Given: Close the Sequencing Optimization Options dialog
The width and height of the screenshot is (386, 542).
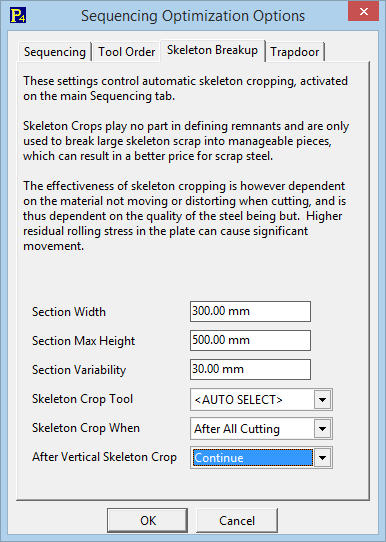Looking at the screenshot, I should click(363, 11).
